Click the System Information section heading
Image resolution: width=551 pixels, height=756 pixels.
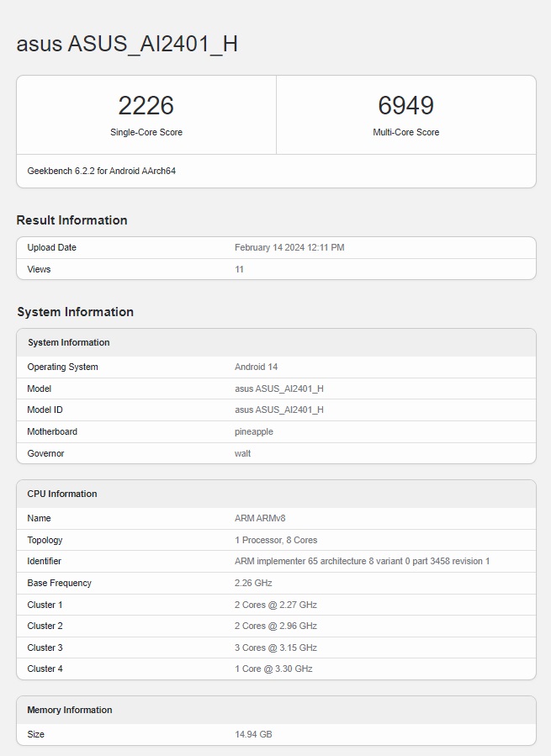[x=75, y=312]
